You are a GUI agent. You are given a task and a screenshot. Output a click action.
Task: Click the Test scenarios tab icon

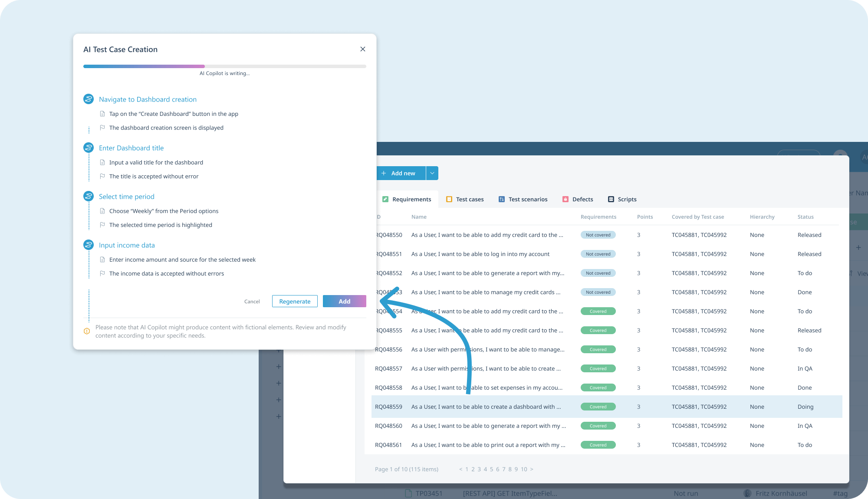[501, 199]
